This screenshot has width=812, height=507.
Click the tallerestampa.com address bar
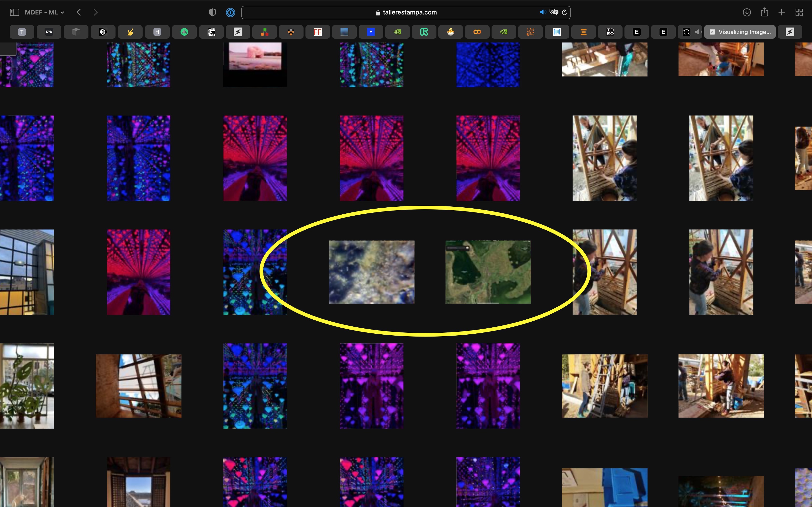pyautogui.click(x=409, y=12)
